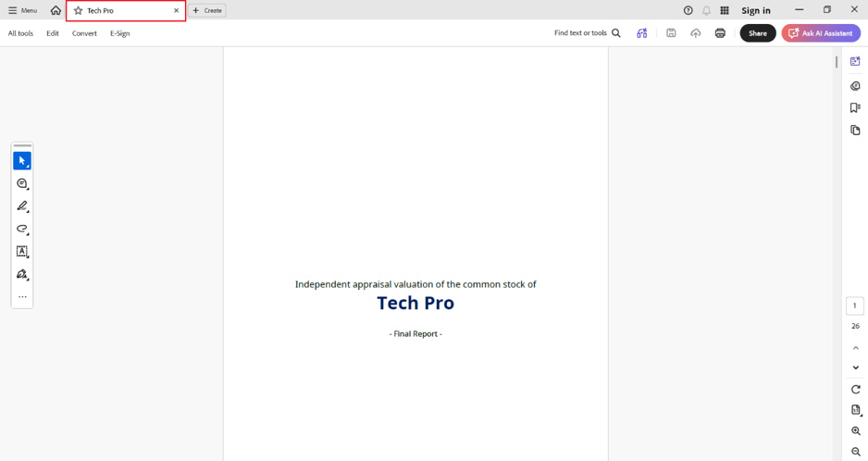The width and height of the screenshot is (868, 461).
Task: Click 'Independent appraisal valuation' line
Action: point(415,284)
